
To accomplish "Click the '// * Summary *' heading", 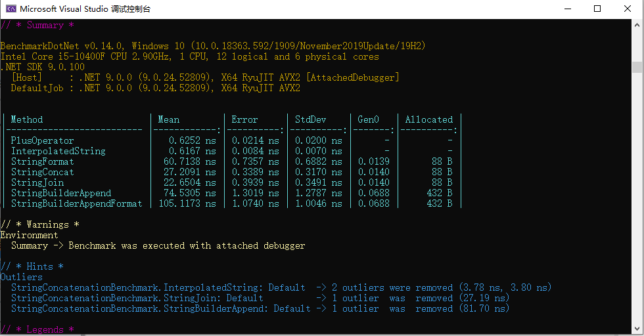I will [37, 25].
